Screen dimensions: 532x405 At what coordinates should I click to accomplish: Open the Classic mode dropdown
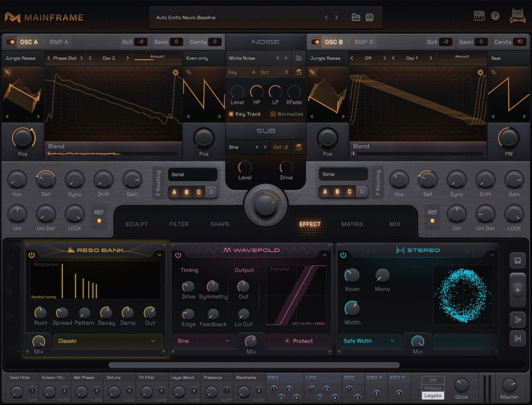click(x=108, y=341)
